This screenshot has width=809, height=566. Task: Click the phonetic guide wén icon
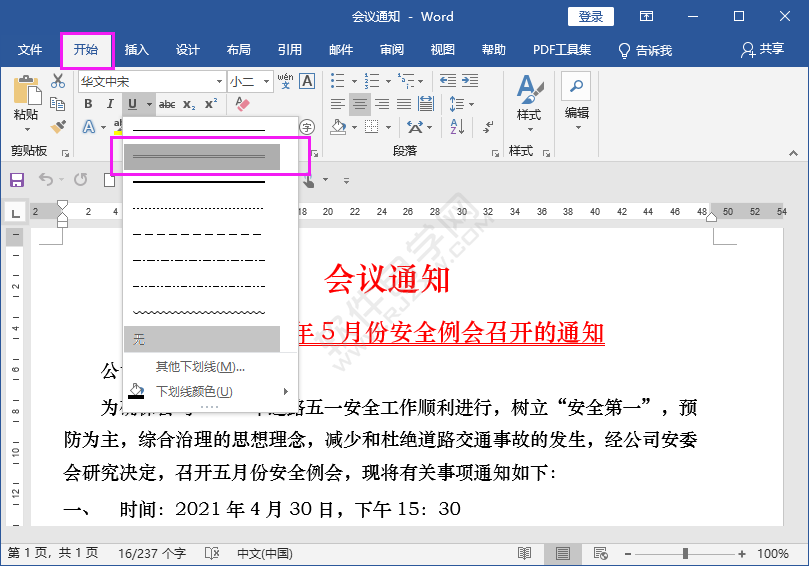(x=285, y=81)
